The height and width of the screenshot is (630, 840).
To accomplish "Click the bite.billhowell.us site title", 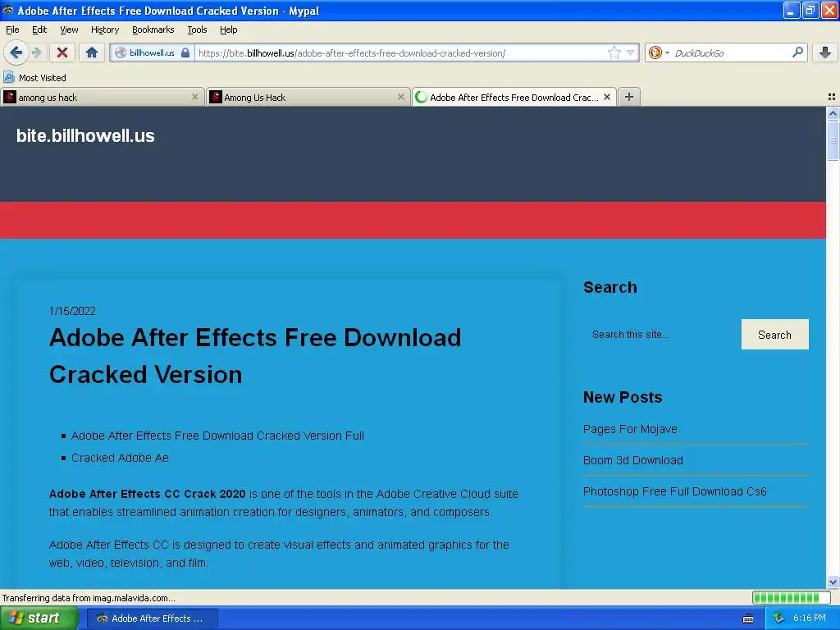I will coord(85,135).
